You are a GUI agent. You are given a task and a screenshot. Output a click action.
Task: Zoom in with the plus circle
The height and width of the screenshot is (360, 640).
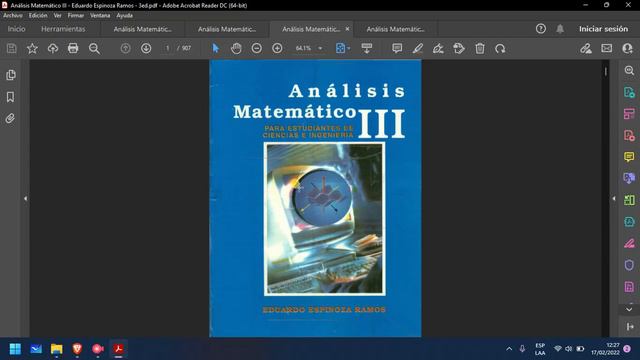click(x=277, y=48)
